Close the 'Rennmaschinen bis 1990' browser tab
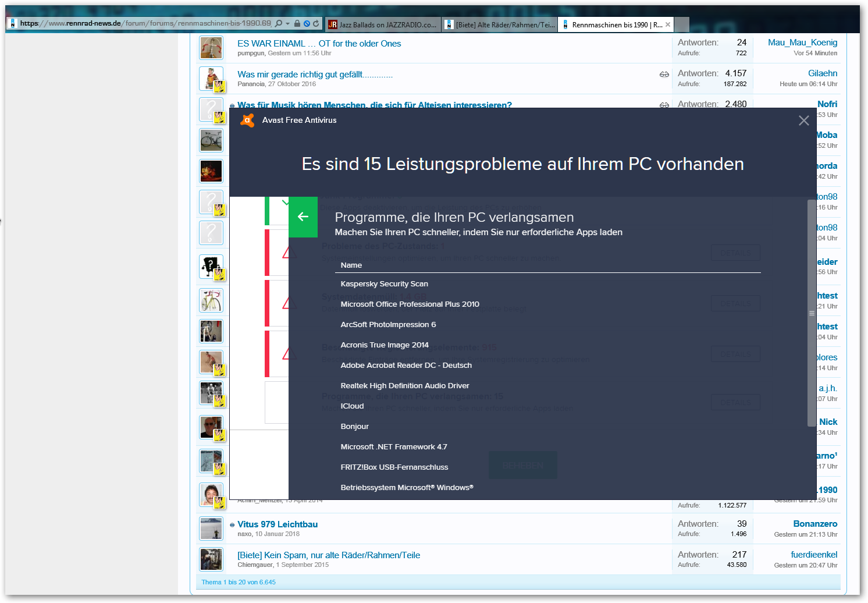The height and width of the screenshot is (603, 868). [668, 24]
